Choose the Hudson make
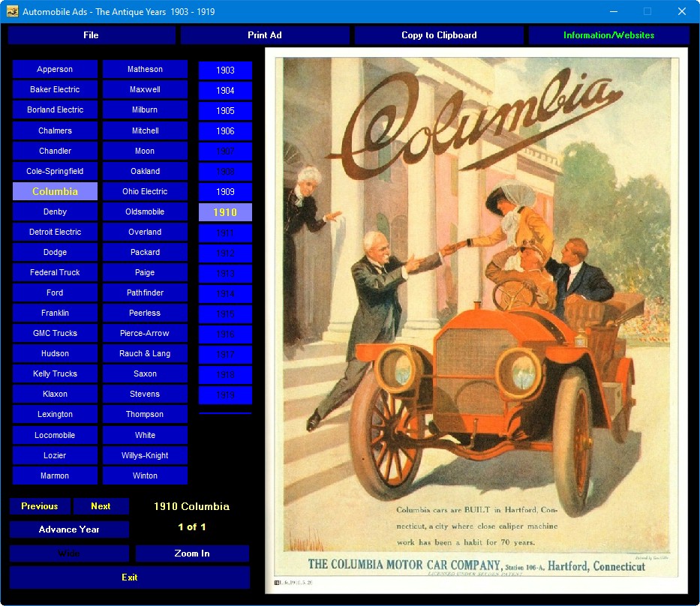Viewport: 700px width, 606px height. [x=55, y=353]
